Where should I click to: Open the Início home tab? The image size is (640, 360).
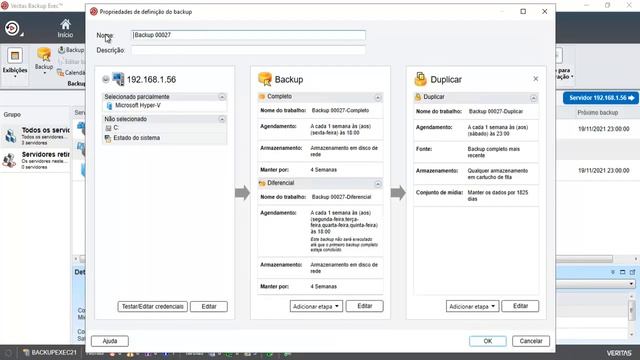[65, 29]
